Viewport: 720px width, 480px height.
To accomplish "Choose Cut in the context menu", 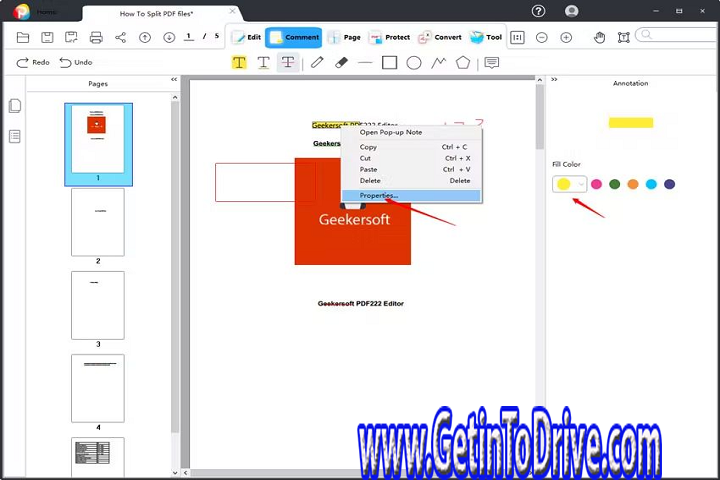I will (412, 158).
